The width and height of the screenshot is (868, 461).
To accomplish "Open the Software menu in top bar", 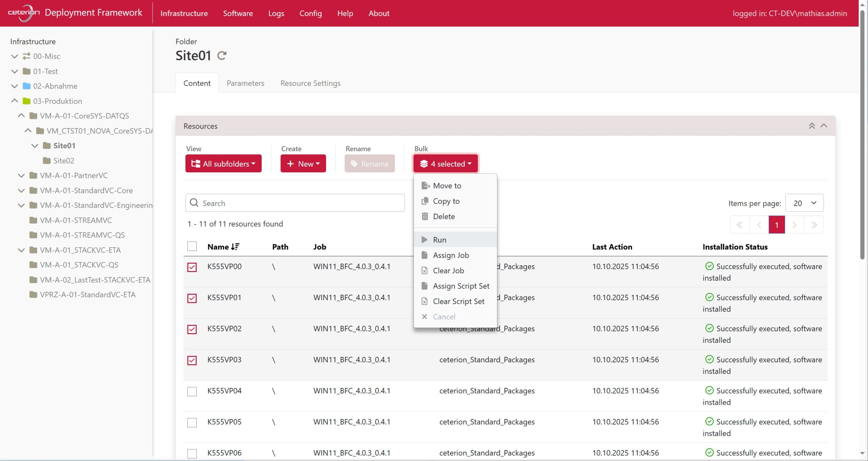I will pos(238,13).
